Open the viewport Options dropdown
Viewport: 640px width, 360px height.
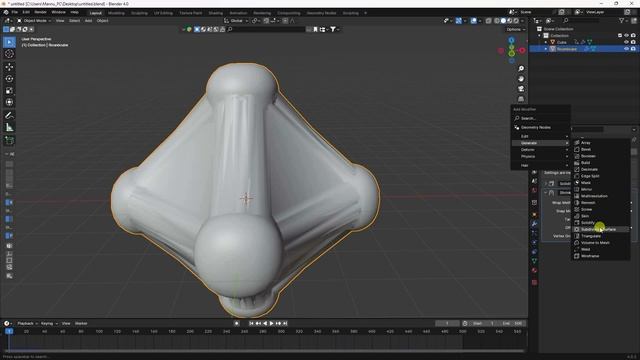click(515, 29)
